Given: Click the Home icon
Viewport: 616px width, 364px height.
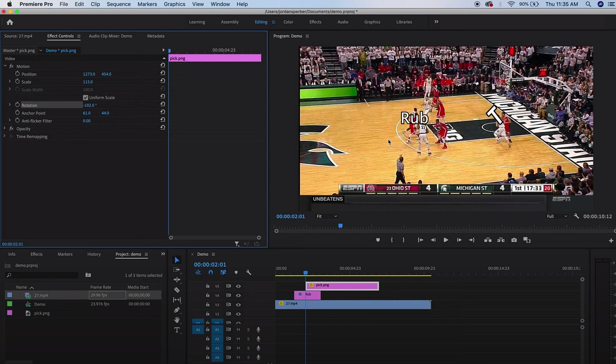Looking at the screenshot, I should (10, 22).
